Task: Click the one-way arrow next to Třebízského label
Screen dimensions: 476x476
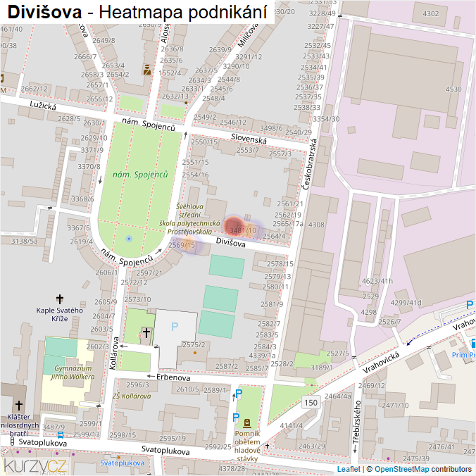Action: [355, 449]
